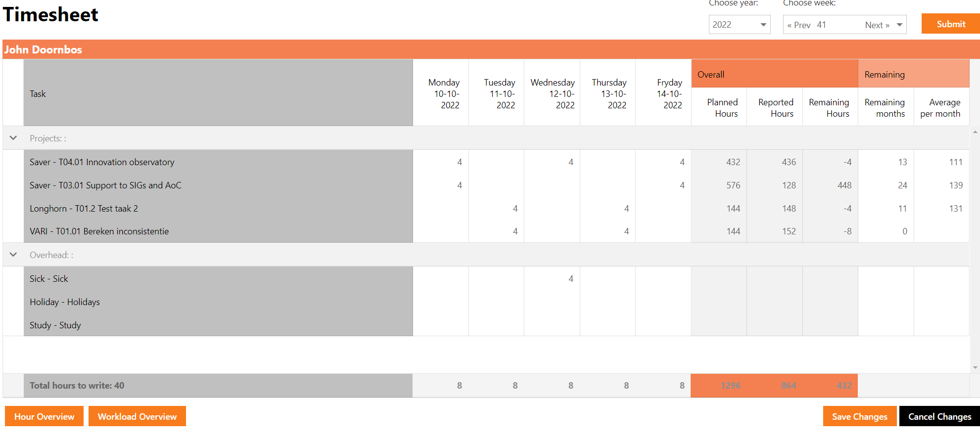Screen dimensions: 980x442
Task: Click total planned hours 1296
Action: 731,385
